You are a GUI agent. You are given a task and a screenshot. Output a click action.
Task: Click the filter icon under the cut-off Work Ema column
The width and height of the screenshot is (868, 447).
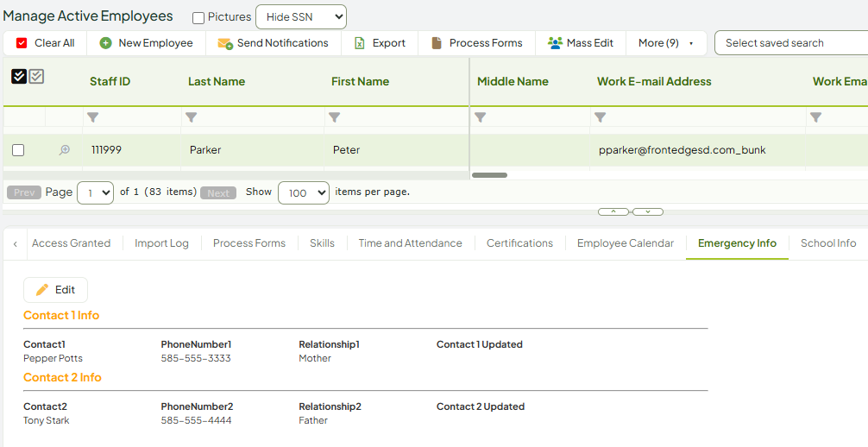816,117
